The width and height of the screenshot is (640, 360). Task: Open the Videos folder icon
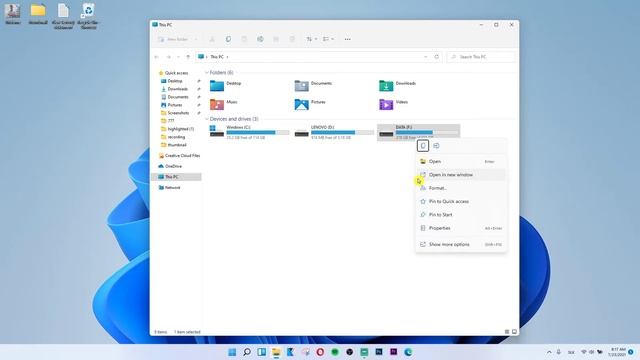click(x=386, y=104)
